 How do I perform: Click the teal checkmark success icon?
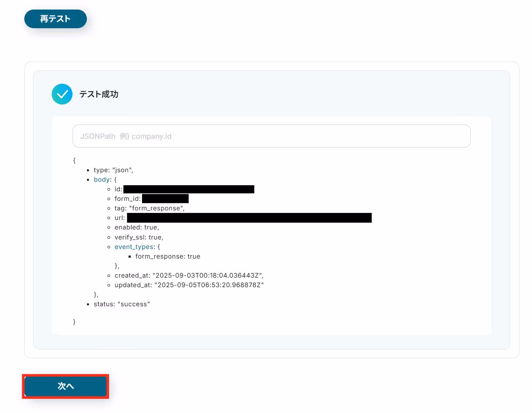[62, 94]
